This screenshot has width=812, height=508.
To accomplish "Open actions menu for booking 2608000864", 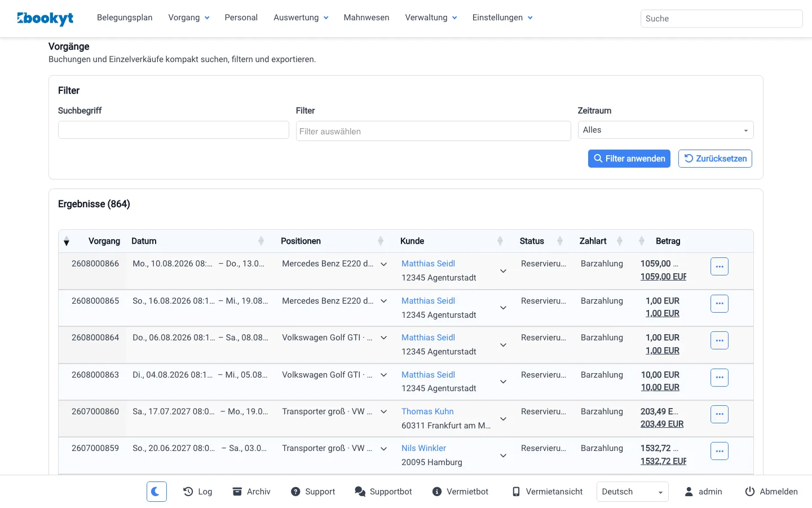I will tap(720, 340).
